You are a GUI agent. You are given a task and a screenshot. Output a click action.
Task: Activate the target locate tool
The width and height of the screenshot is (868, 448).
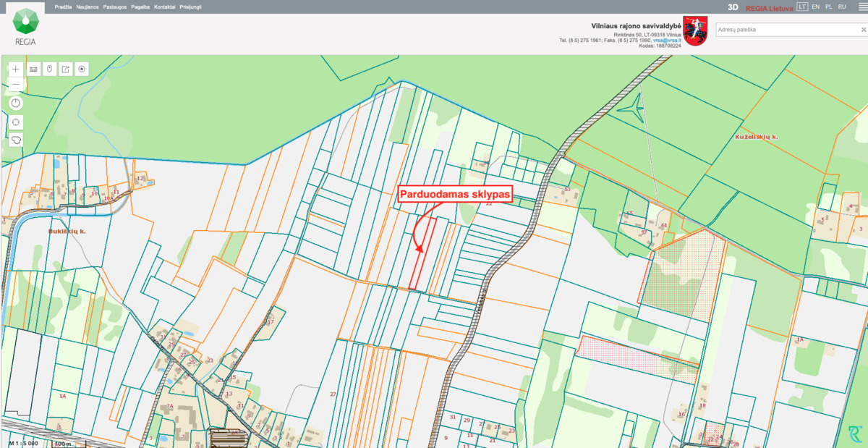[82, 69]
